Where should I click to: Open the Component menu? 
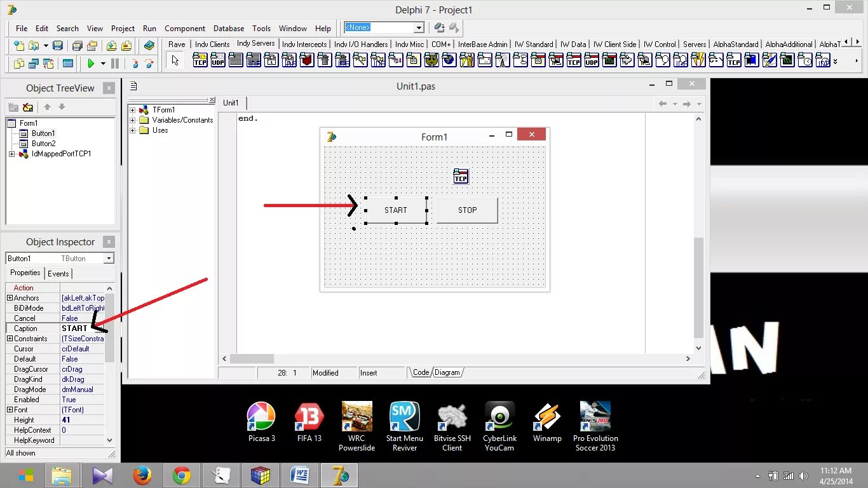click(185, 29)
